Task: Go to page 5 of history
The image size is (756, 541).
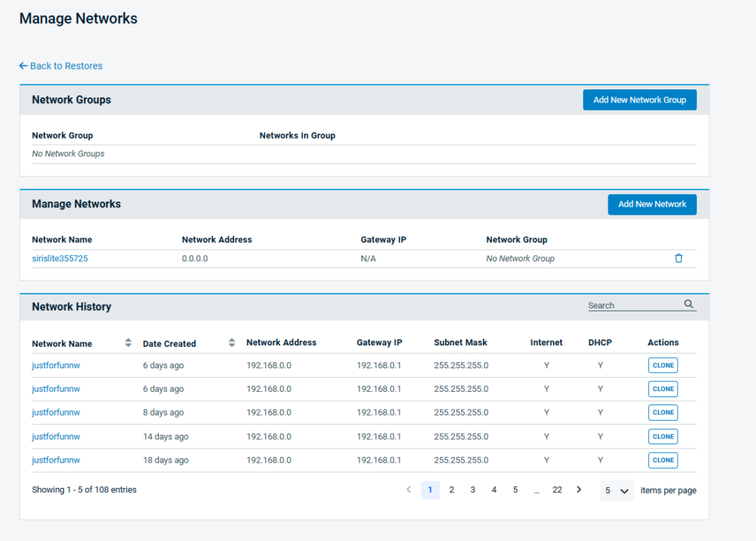Action: click(x=515, y=490)
